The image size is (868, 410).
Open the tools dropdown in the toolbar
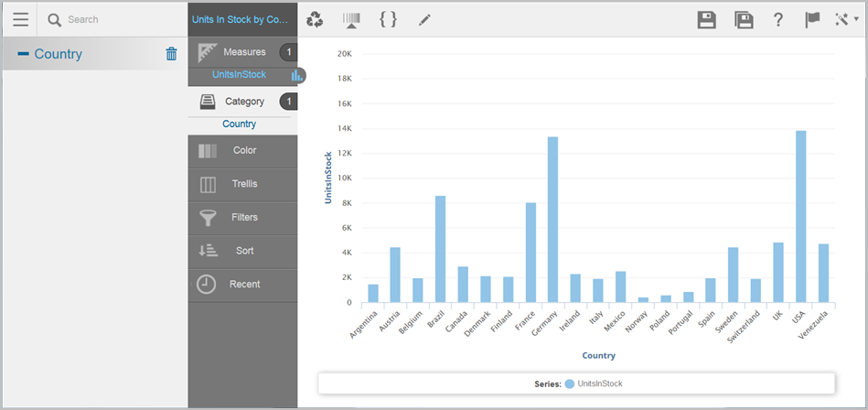846,20
